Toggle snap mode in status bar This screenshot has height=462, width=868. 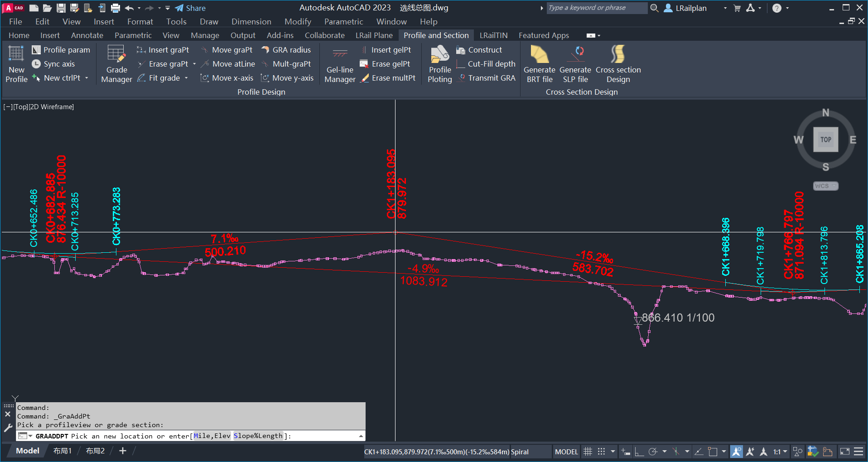pos(601,451)
